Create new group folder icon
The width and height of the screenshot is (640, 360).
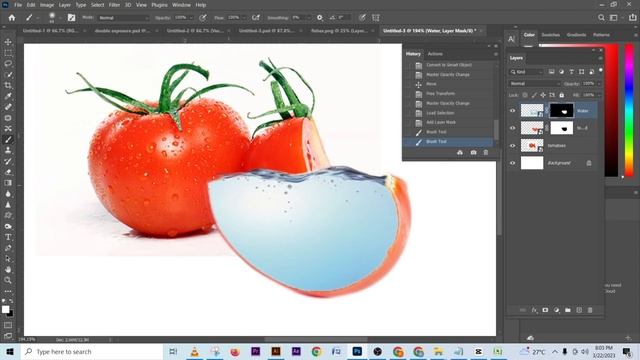[x=568, y=310]
